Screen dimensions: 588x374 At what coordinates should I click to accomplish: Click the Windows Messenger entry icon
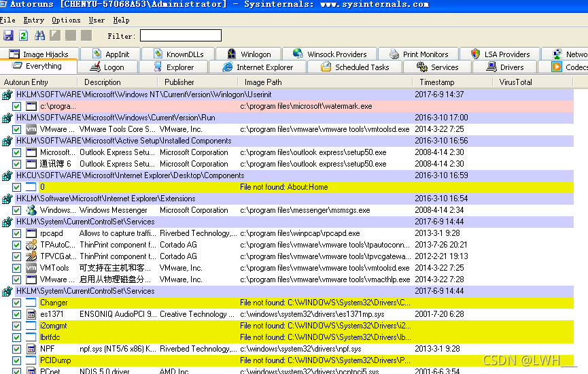click(31, 210)
